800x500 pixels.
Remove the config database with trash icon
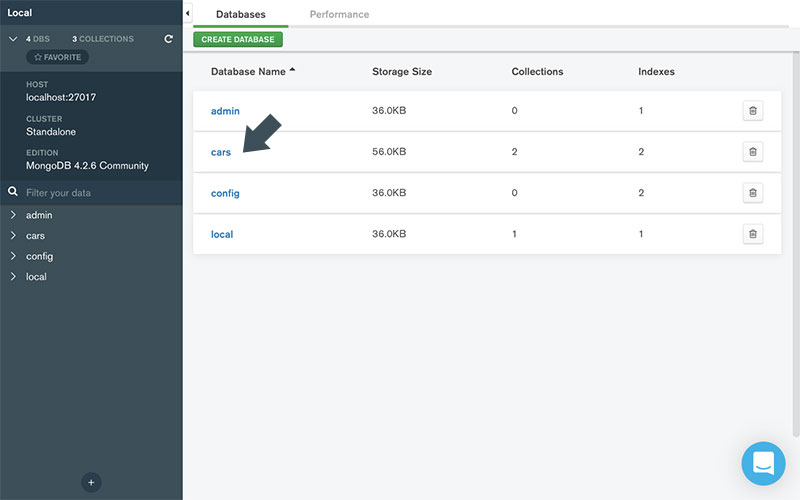pyautogui.click(x=753, y=193)
